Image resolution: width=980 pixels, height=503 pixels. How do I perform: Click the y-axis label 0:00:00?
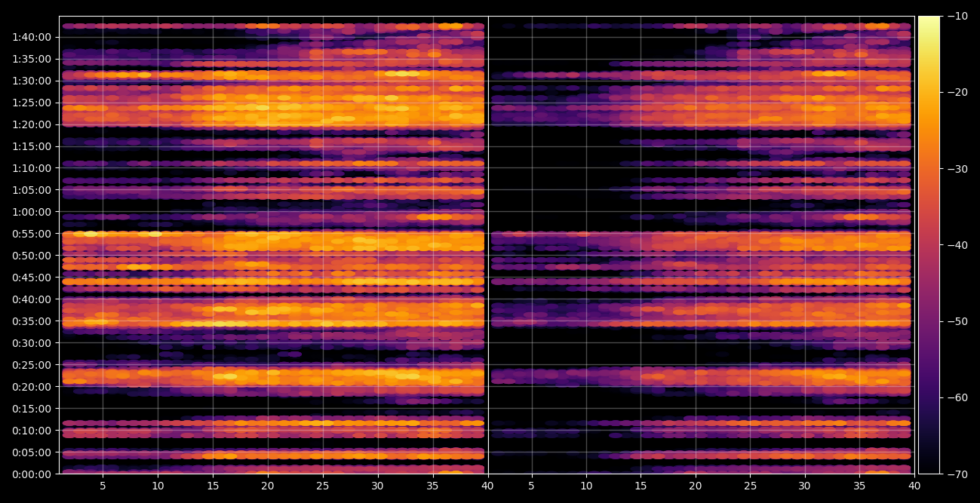[x=32, y=474]
